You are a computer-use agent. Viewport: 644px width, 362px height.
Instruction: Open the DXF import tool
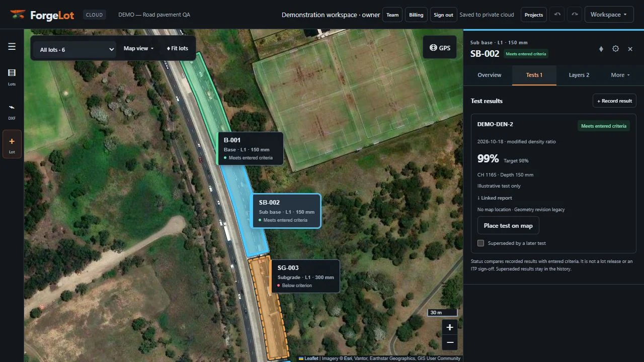tap(12, 111)
